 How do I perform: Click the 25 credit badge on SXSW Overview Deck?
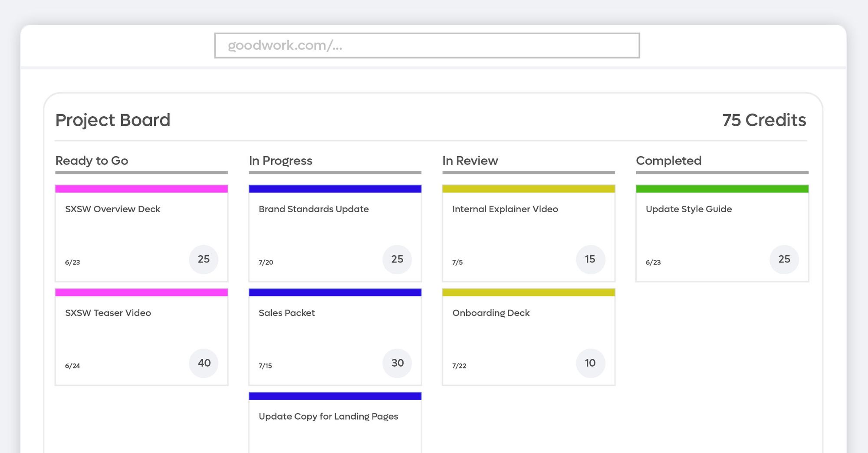pos(204,259)
